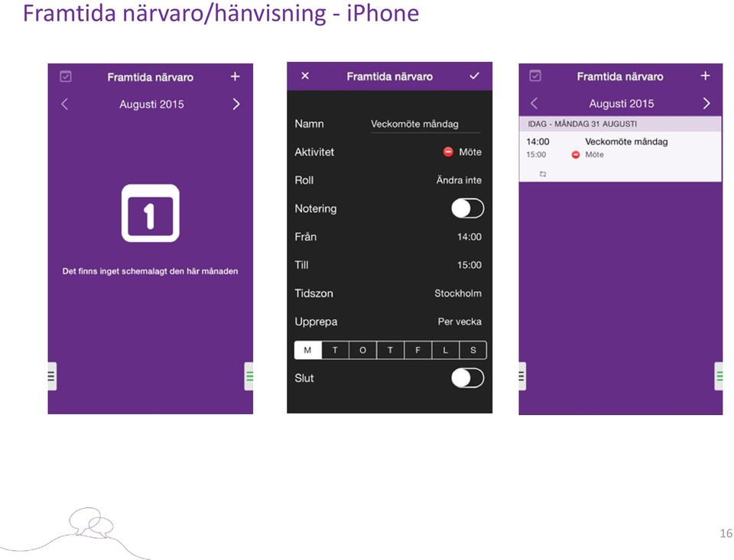
Task: Tap the IDAG - MÅNDAG 31 AUGUSTI header
Action: coord(620,124)
